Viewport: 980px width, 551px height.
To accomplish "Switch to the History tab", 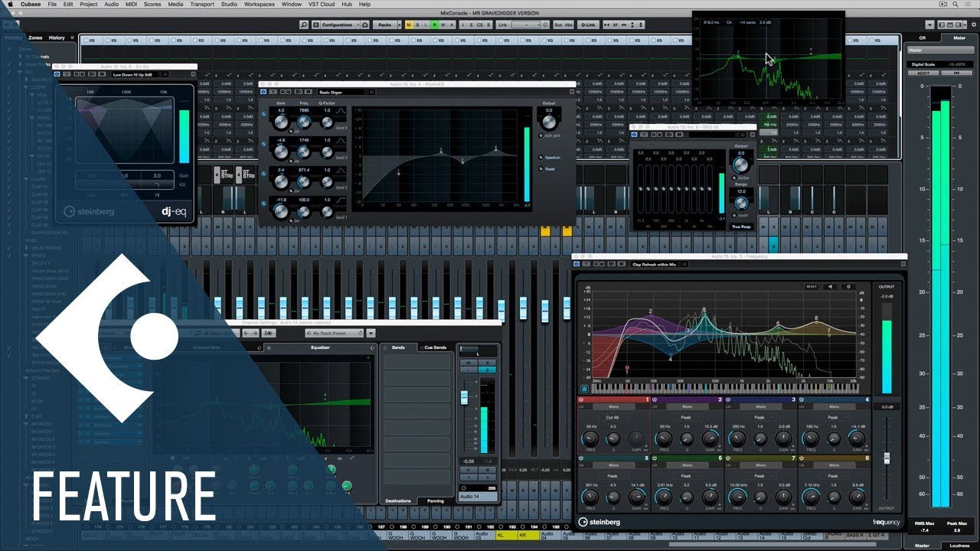I will tap(57, 37).
